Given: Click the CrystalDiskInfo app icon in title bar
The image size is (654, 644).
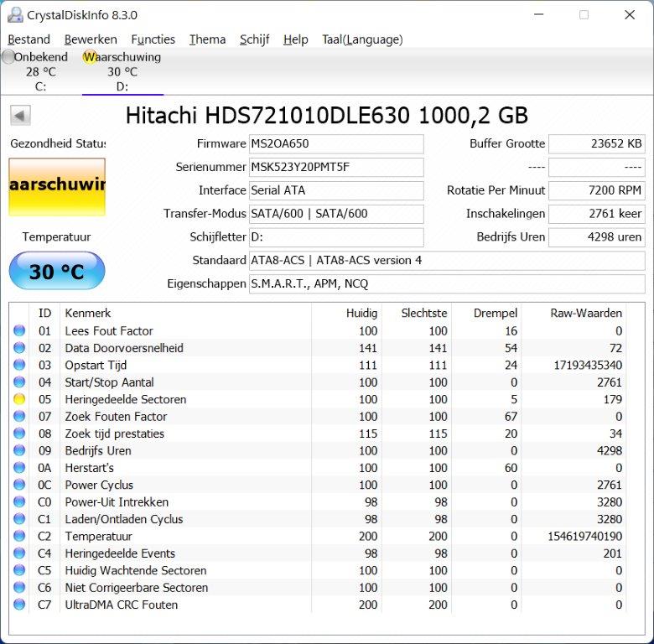Looking at the screenshot, I should [15, 15].
